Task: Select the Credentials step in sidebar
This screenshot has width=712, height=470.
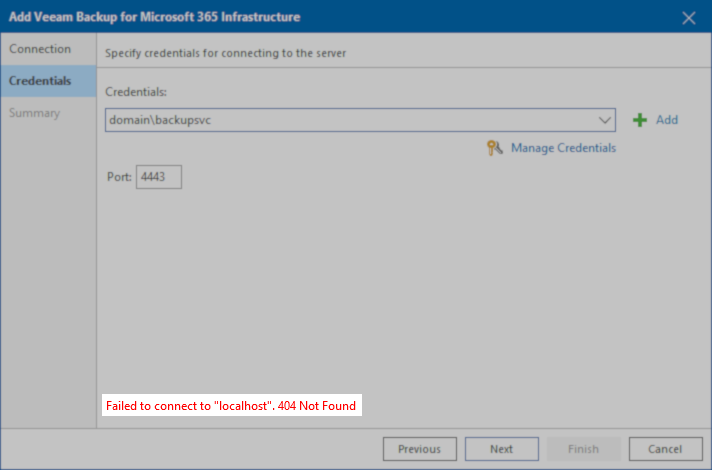Action: [x=48, y=81]
